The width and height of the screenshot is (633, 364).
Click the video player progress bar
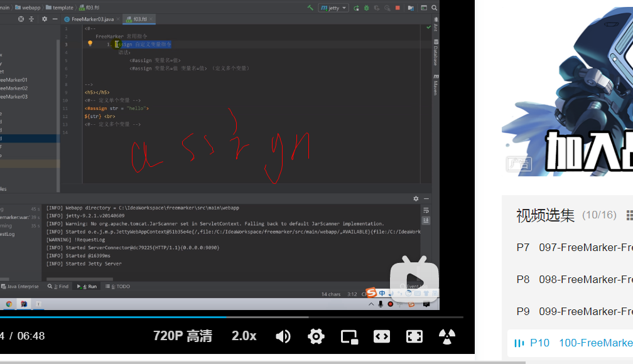pos(232,317)
